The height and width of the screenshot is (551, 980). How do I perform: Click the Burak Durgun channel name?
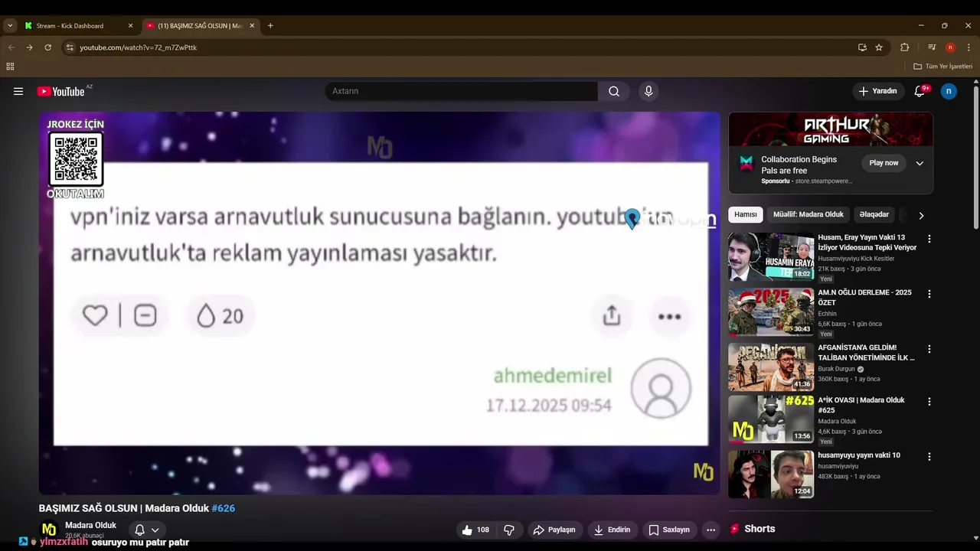pyautogui.click(x=836, y=369)
